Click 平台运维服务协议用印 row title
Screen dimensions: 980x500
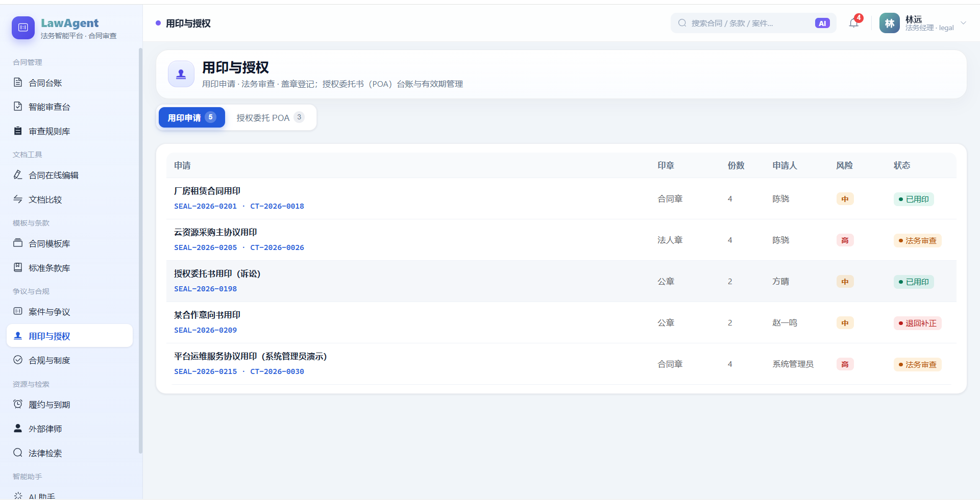251,356
